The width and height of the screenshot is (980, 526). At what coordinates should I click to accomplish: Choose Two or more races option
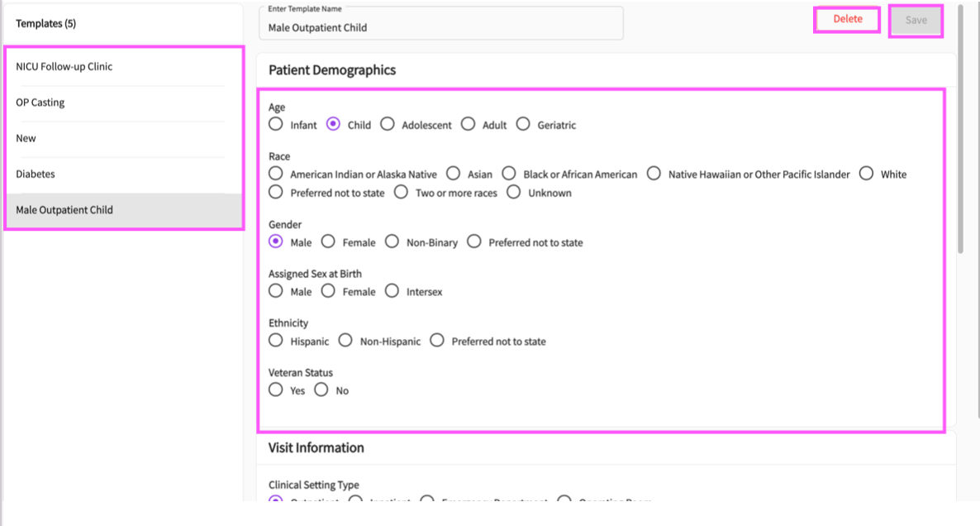402,193
